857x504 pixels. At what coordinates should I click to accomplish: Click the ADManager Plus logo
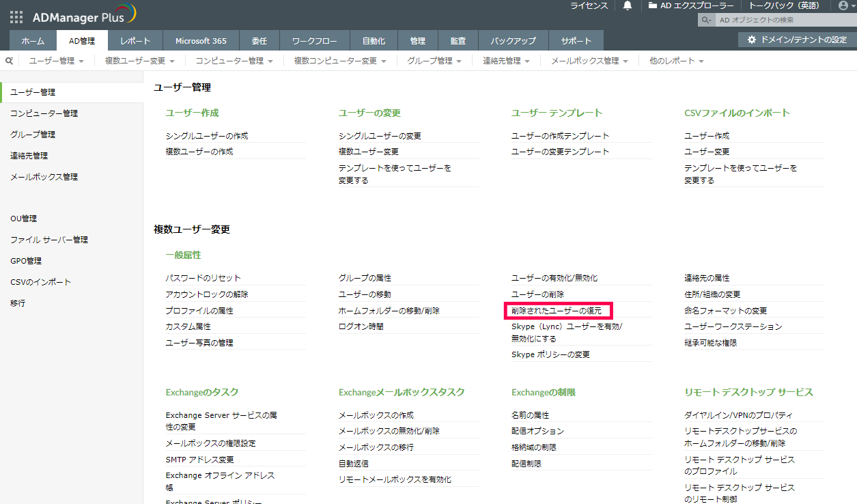(x=83, y=14)
